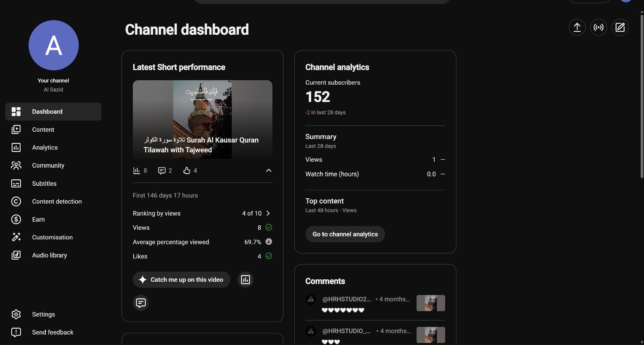This screenshot has width=644, height=345.
Task: Collapse the Short performance details chevron
Action: 269,170
